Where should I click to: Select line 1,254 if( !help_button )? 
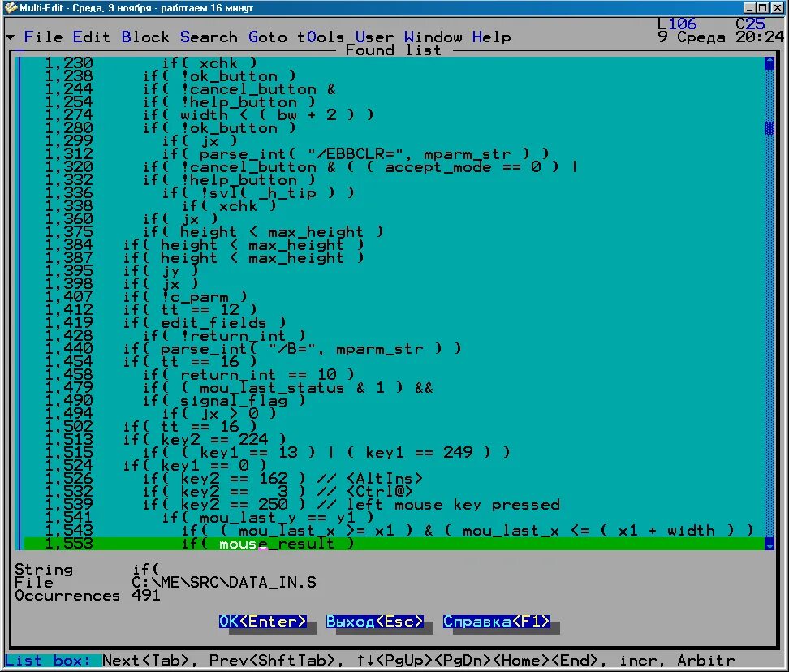click(394, 102)
